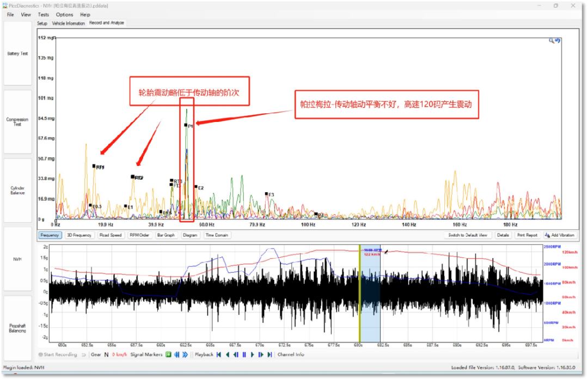588x380 pixels.
Task: Switch to Diagram view
Action: pyautogui.click(x=190, y=235)
